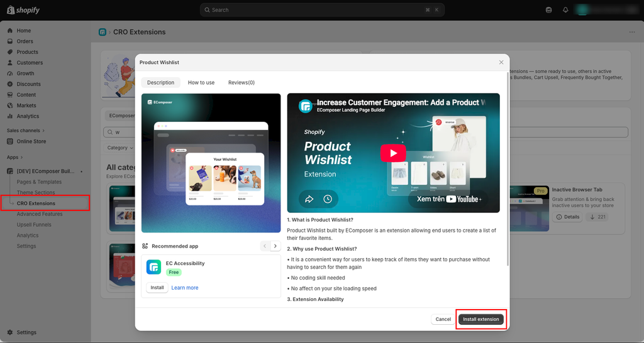Switch to the Description tab
This screenshot has width=644, height=343.
click(160, 82)
